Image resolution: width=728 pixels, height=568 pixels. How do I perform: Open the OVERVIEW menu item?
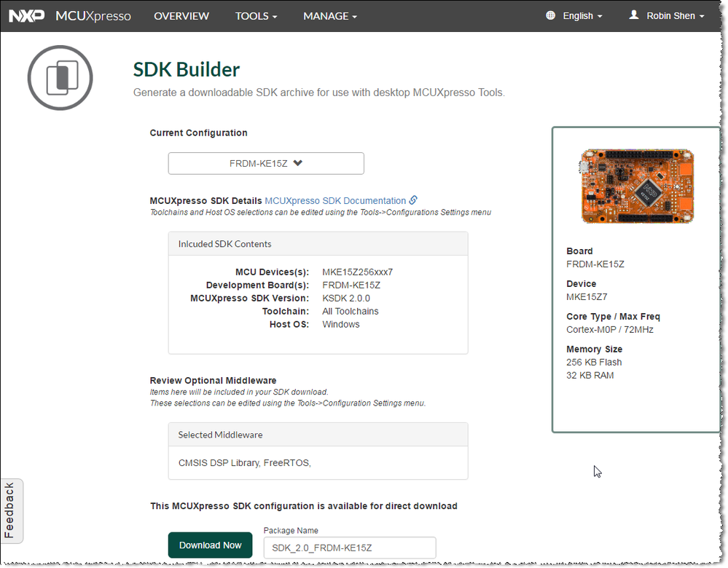(181, 16)
